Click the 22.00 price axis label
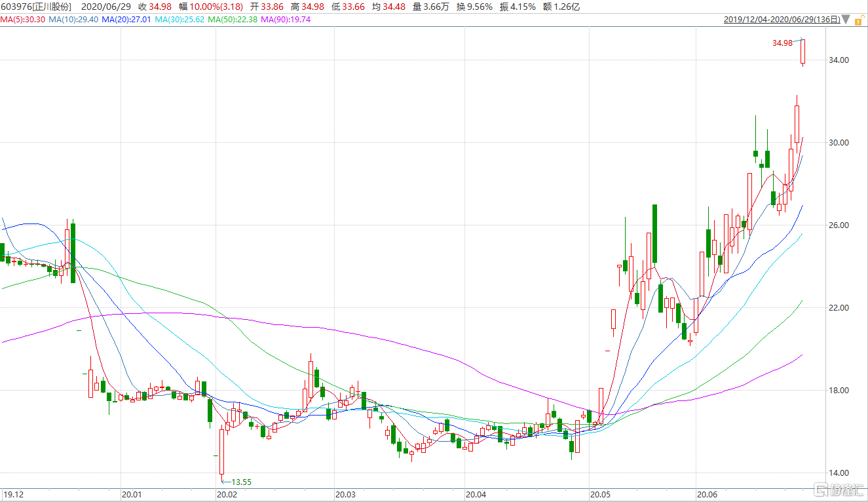This screenshot has width=868, height=502. point(839,308)
